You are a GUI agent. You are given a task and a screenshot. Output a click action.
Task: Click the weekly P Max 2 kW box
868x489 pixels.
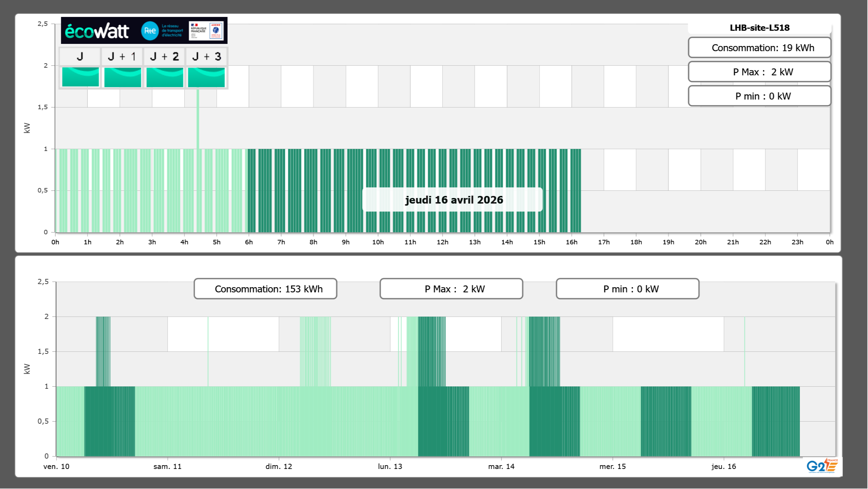(451, 289)
